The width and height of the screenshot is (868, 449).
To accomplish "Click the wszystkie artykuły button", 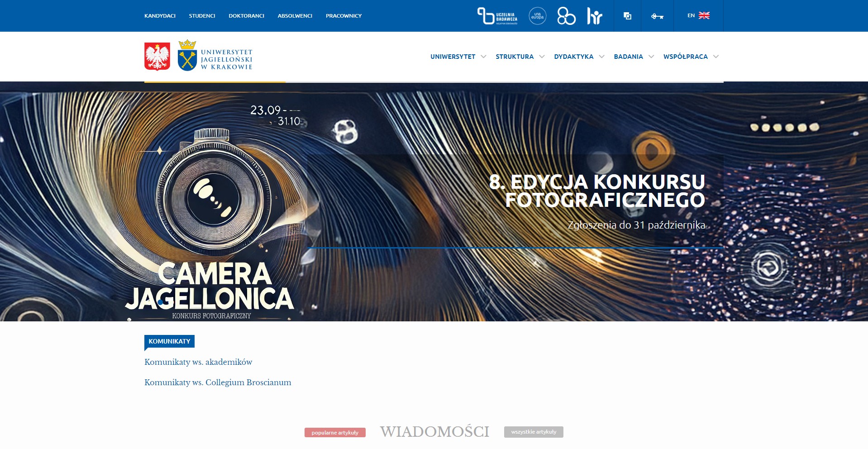I will tap(534, 432).
